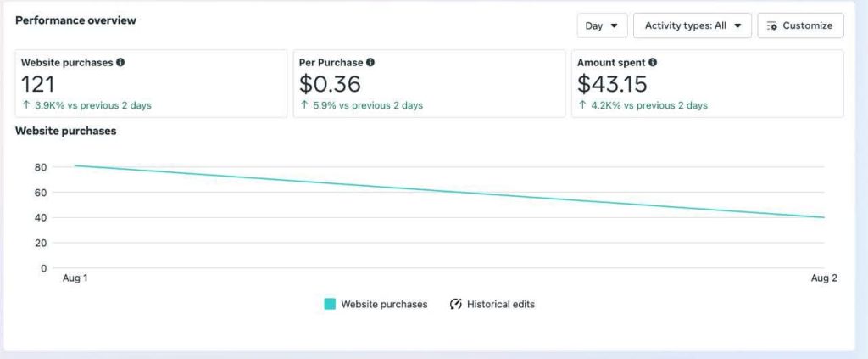Toggle the Historical edits legend text

coord(500,304)
